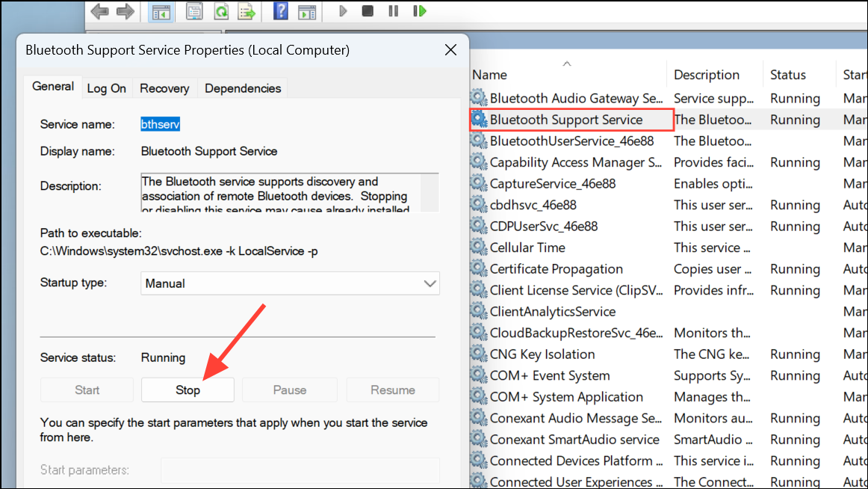868x489 pixels.
Task: Click gear icon beside CNG Key Isolation
Action: (x=479, y=354)
